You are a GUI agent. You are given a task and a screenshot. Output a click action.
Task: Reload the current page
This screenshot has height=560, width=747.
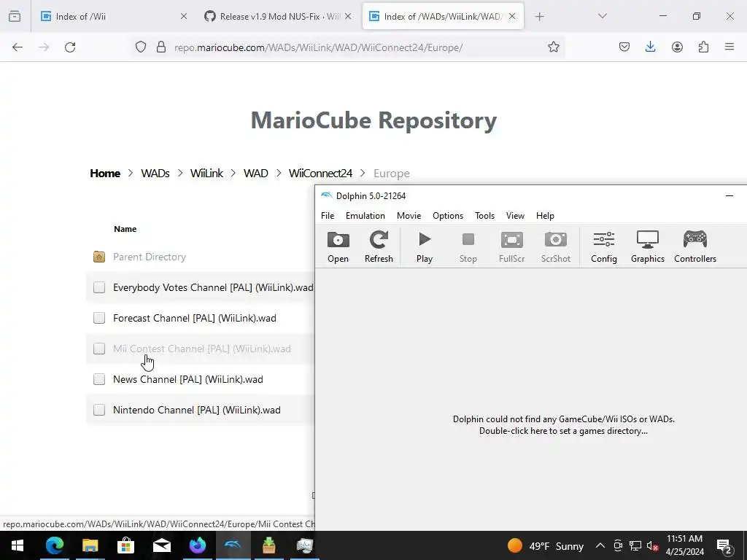pyautogui.click(x=70, y=47)
